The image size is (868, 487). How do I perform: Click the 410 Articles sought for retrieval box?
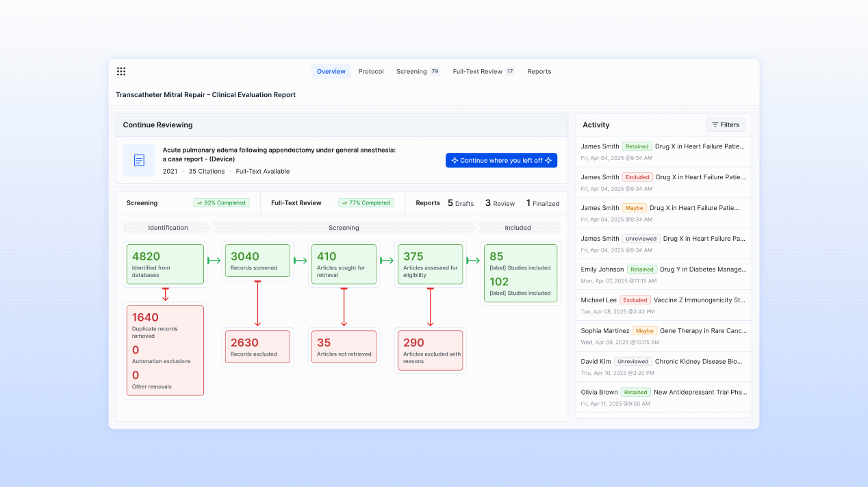click(344, 264)
